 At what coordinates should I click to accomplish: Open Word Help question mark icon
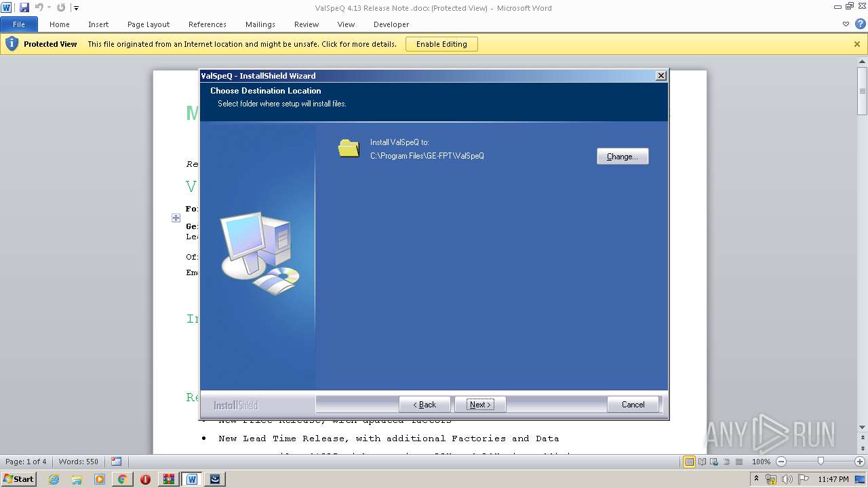pos(860,24)
